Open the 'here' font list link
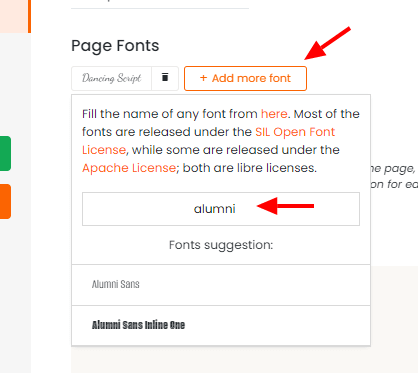This screenshot has height=373, width=418. (274, 114)
